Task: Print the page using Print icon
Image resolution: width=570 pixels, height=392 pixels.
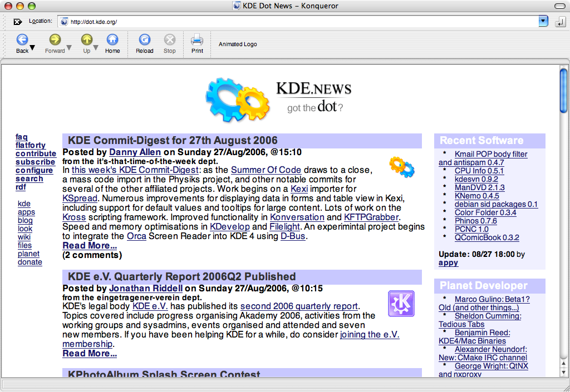Action: [x=197, y=39]
